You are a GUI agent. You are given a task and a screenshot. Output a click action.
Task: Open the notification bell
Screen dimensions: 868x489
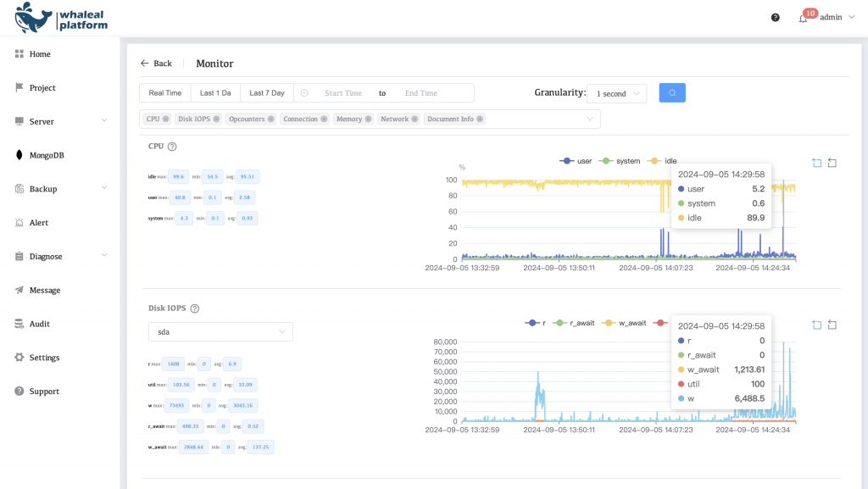point(803,18)
